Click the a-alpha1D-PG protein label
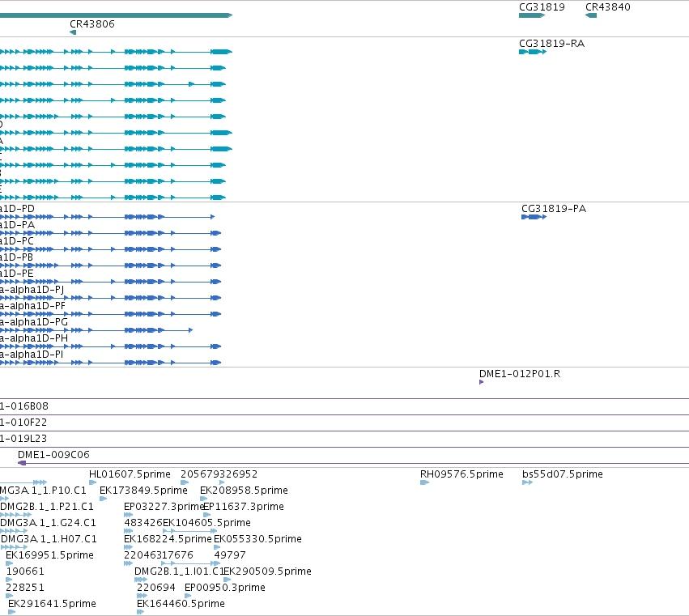 (x=34, y=322)
